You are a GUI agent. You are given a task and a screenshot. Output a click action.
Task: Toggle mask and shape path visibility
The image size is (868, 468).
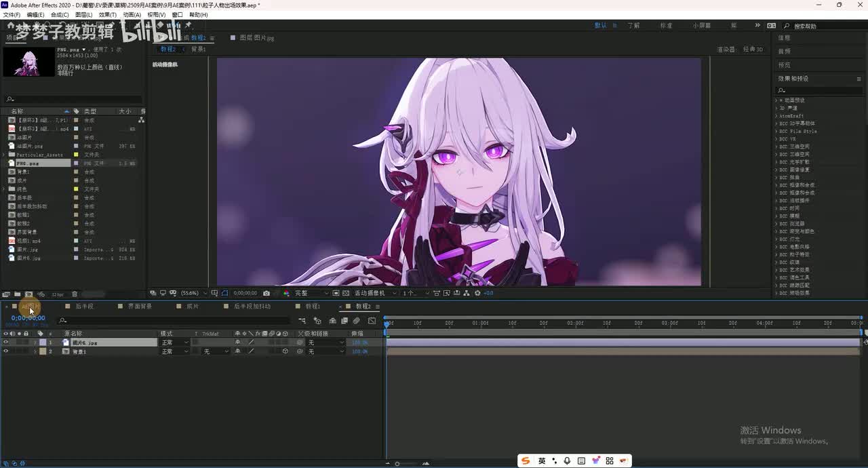click(x=224, y=293)
